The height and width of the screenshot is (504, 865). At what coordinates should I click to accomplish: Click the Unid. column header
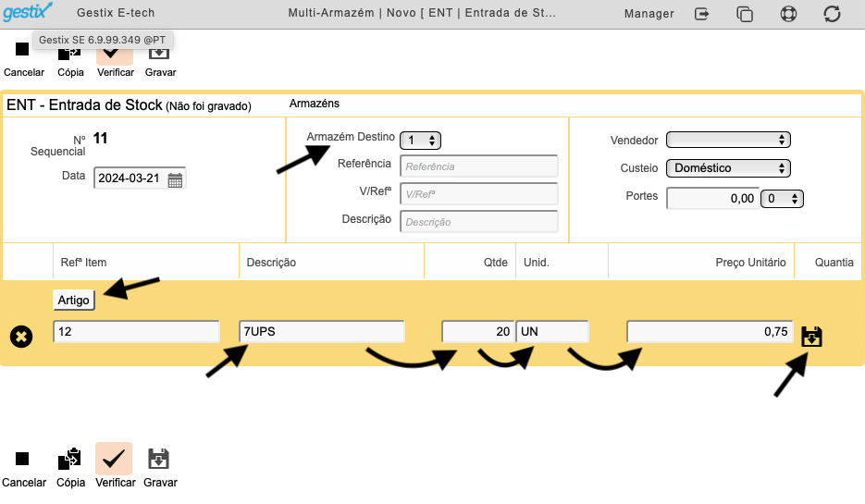point(537,263)
